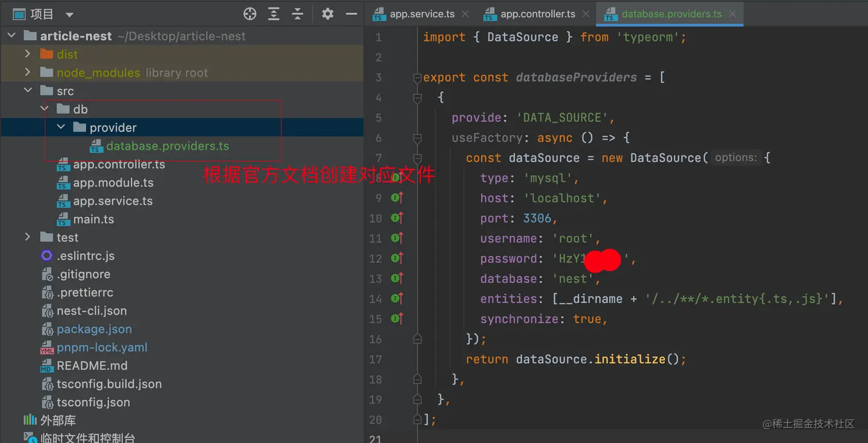Fold DataSource options at line 7

pyautogui.click(x=417, y=158)
